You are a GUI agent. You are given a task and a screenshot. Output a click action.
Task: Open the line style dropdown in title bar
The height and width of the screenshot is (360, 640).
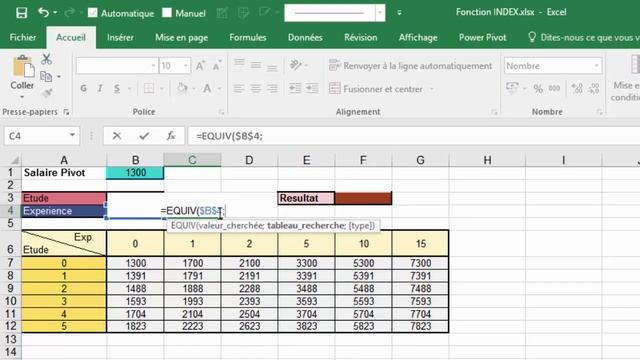coord(380,13)
